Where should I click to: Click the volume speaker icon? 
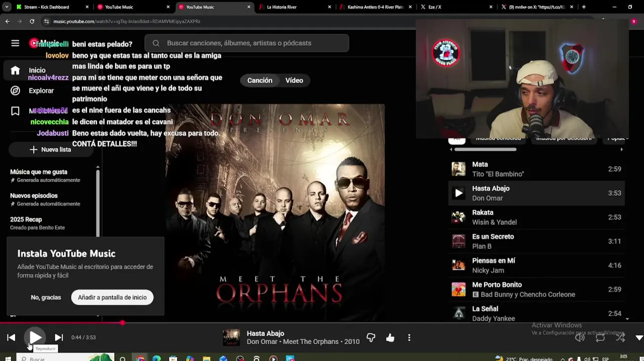click(x=580, y=338)
